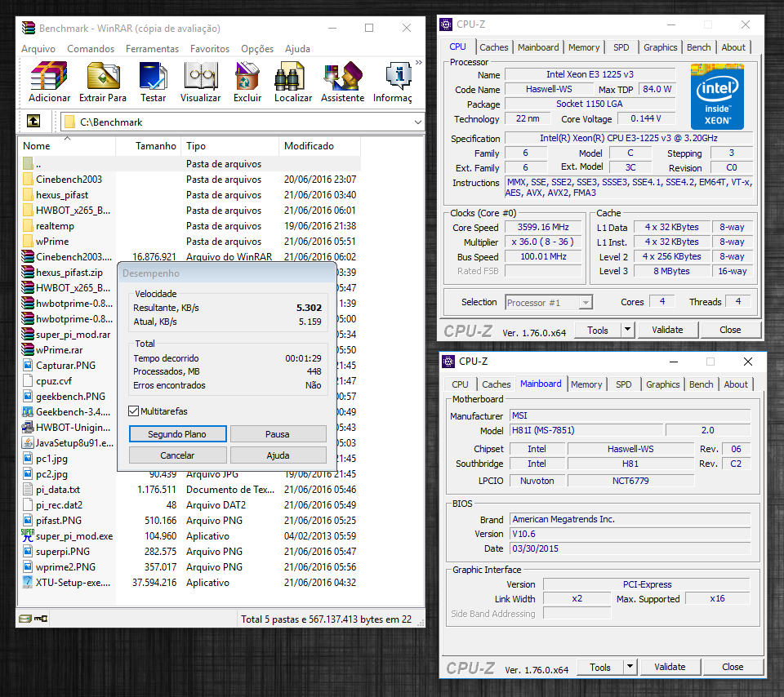Open the Ajuda menu in WinRAR
This screenshot has width=784, height=697.
point(297,49)
